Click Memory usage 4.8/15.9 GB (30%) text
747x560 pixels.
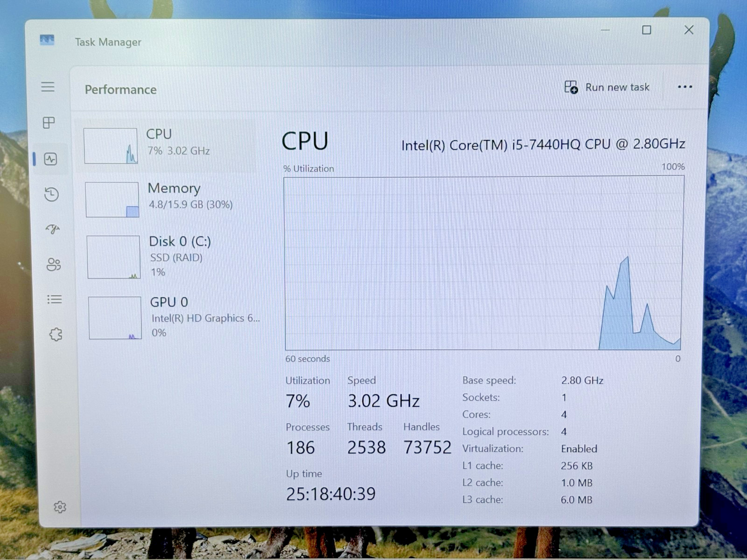click(190, 204)
